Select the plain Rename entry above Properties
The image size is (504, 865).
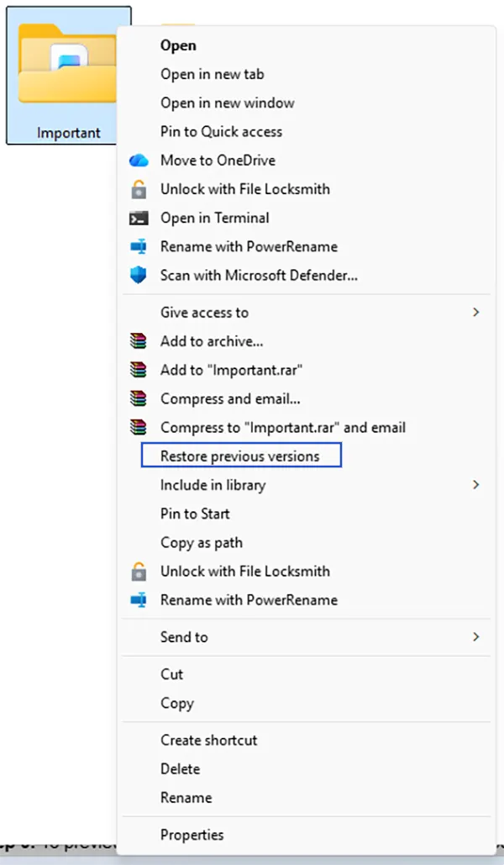[186, 798]
